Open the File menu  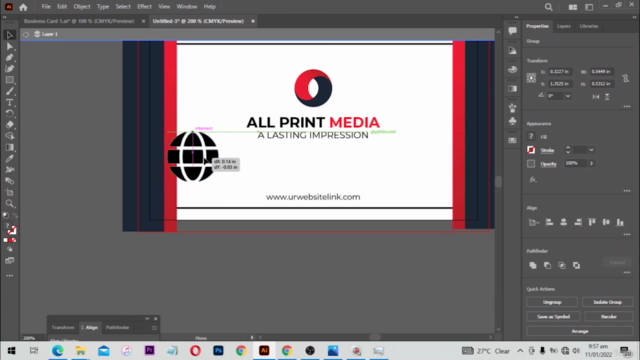coord(46,7)
